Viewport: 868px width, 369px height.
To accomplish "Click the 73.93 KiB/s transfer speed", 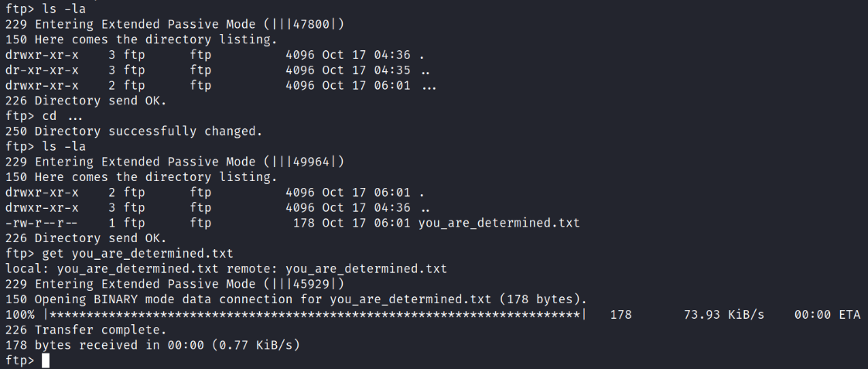I will pyautogui.click(x=718, y=314).
